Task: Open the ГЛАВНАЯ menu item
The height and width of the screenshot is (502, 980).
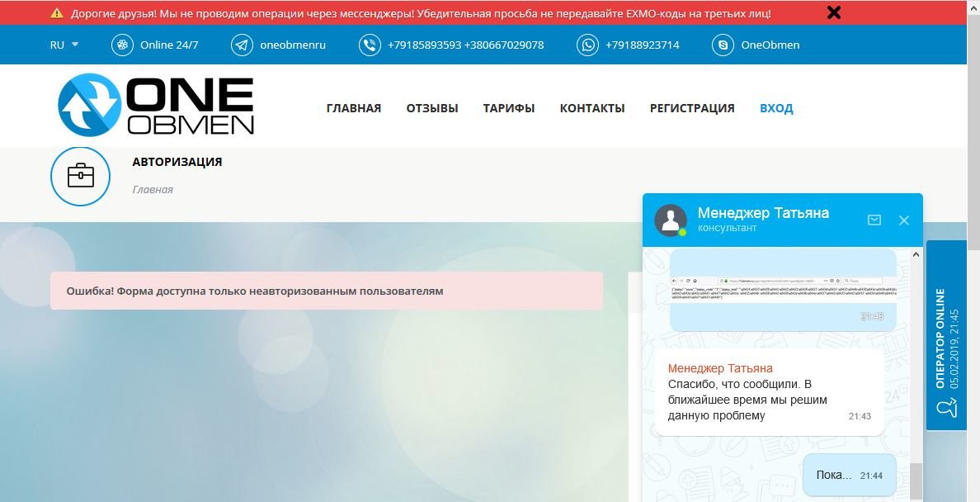Action: tap(353, 108)
